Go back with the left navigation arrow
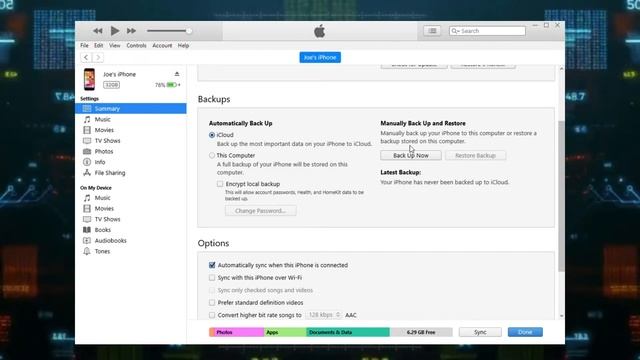640x360 pixels. (86, 58)
